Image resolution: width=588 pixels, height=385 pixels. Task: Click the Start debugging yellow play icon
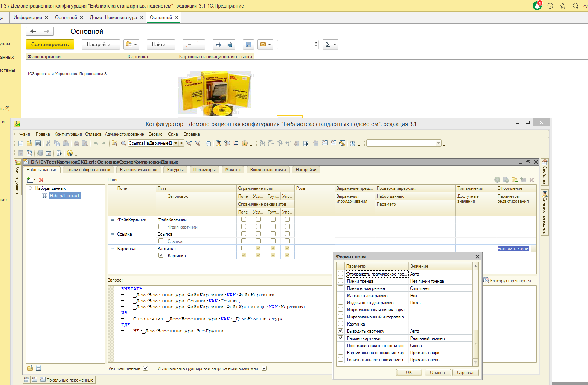[70, 153]
